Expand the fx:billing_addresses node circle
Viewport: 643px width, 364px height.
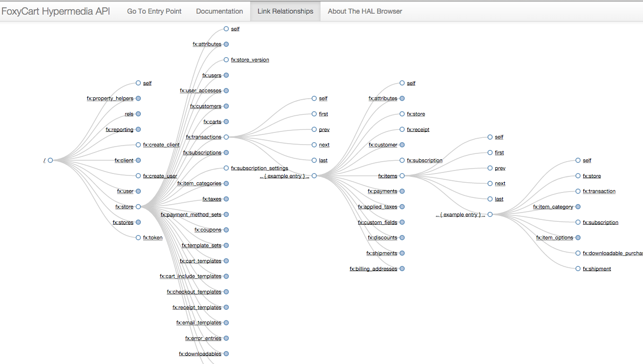(x=402, y=269)
